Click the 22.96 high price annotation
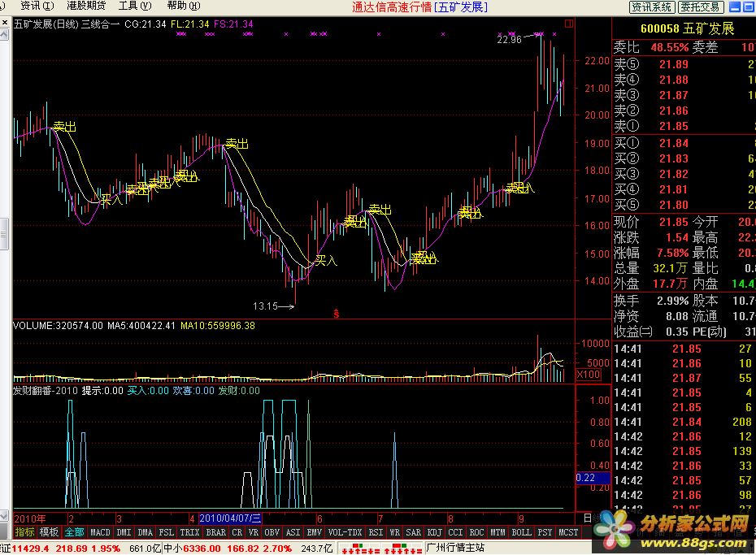This screenshot has width=756, height=555. click(x=509, y=40)
